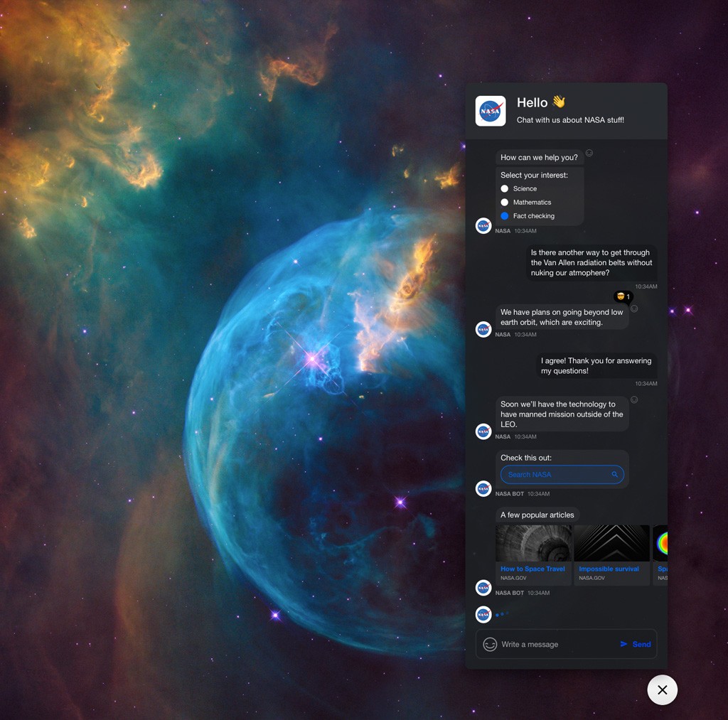Click the spiral staircase article thumbnail

[x=533, y=543]
